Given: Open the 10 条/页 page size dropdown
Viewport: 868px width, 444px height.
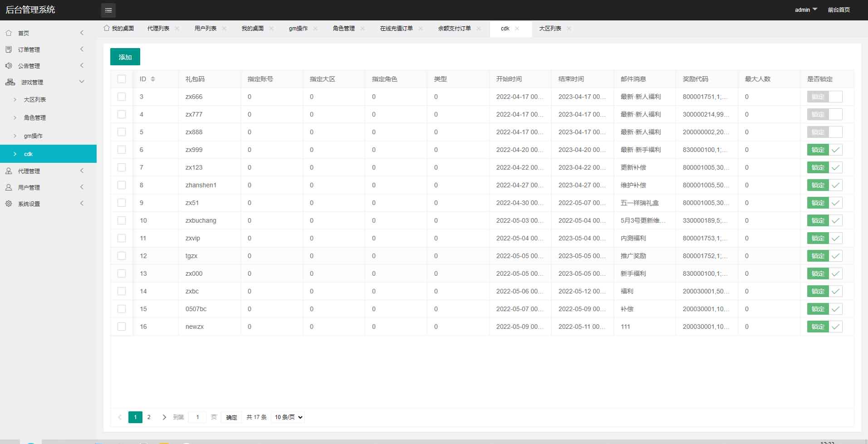Looking at the screenshot, I should (x=288, y=417).
